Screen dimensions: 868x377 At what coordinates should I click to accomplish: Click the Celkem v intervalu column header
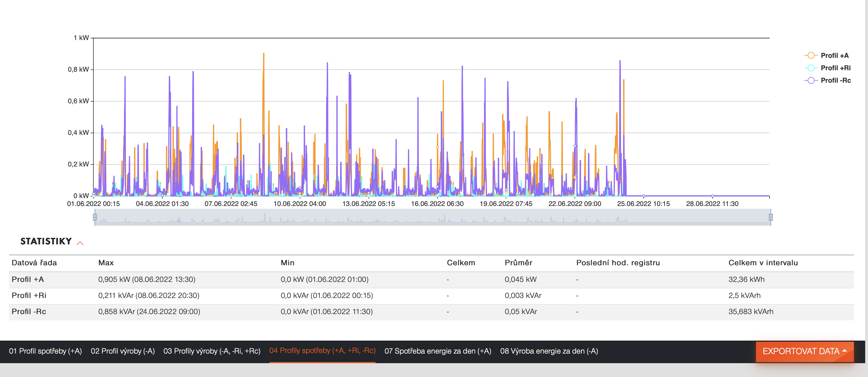[763, 263]
